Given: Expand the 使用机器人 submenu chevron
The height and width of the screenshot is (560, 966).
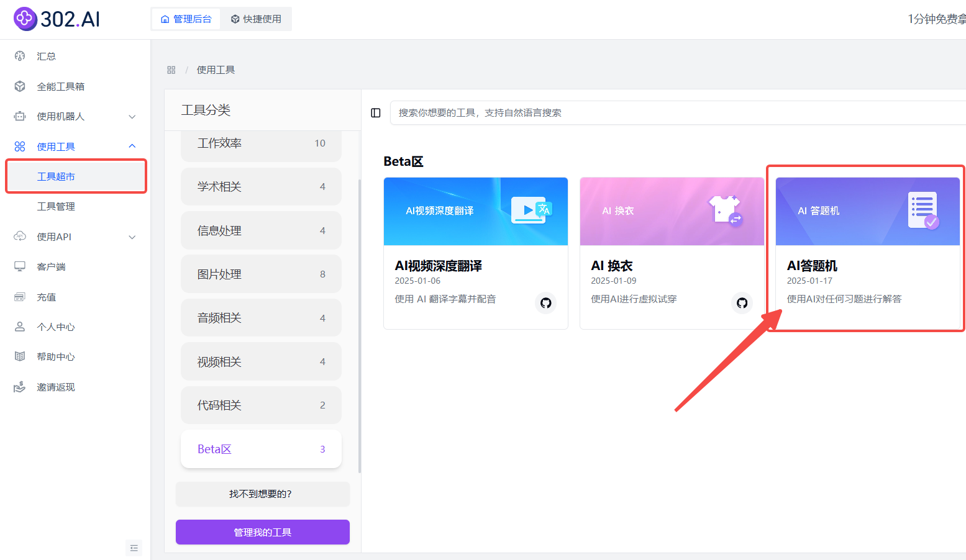Looking at the screenshot, I should (132, 116).
